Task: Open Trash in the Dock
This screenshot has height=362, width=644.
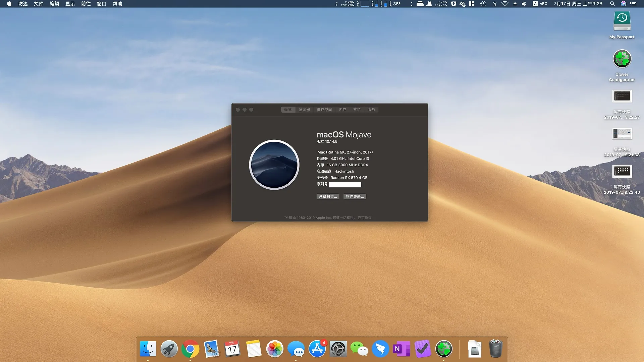Action: [x=495, y=349]
